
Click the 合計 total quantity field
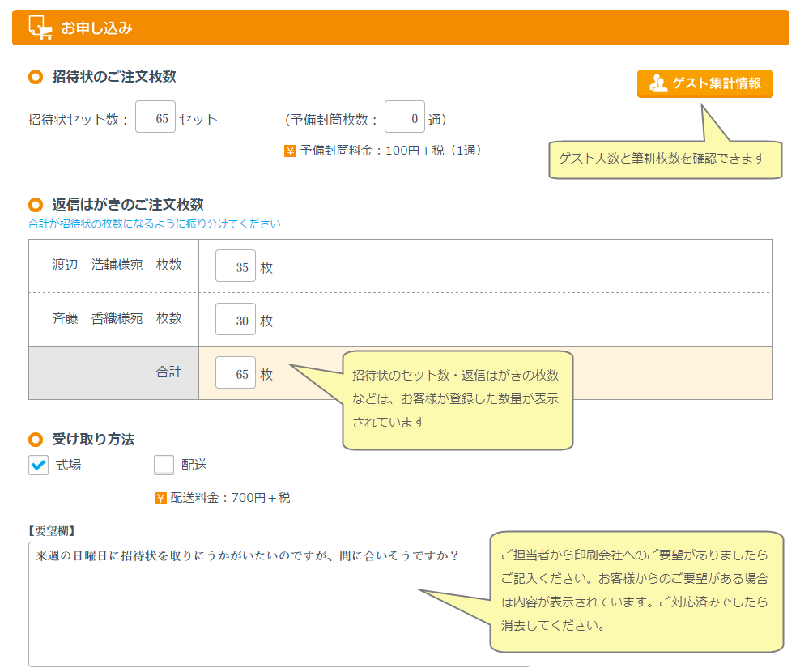point(236,373)
